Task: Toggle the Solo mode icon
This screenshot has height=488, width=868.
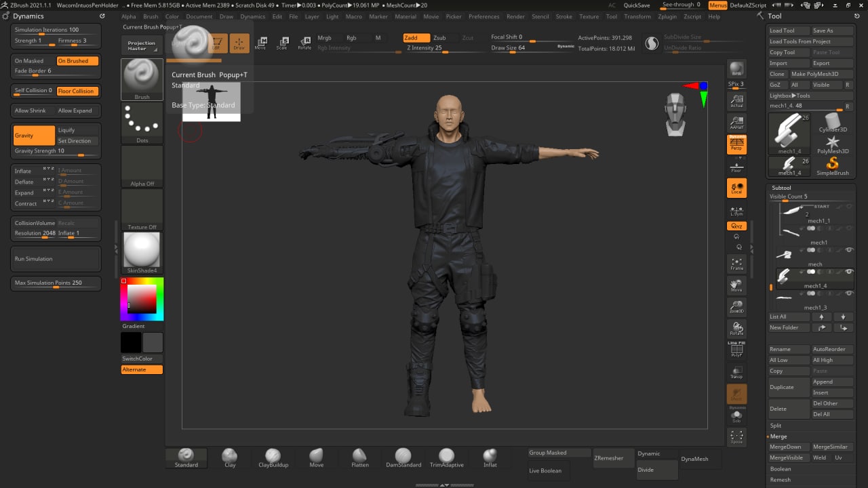Action: click(736, 415)
